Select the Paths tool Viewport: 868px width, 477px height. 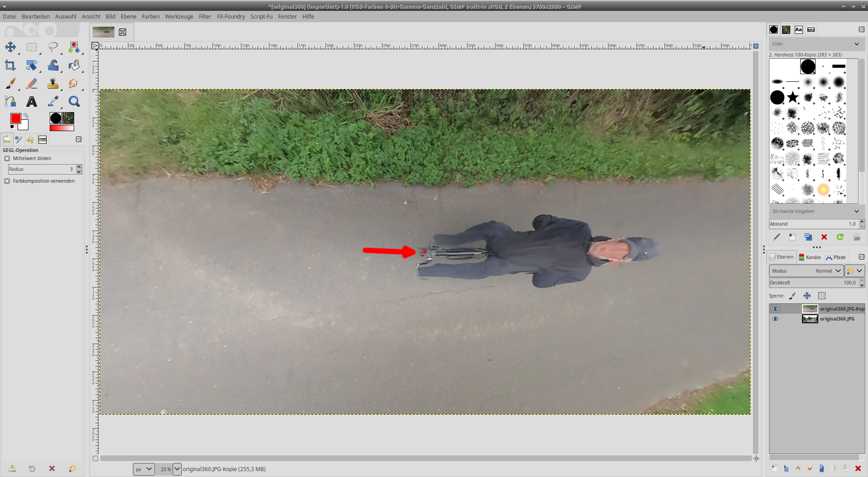(x=10, y=102)
